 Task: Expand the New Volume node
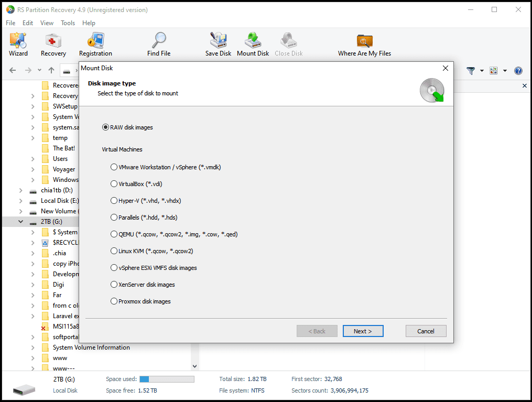coord(20,211)
